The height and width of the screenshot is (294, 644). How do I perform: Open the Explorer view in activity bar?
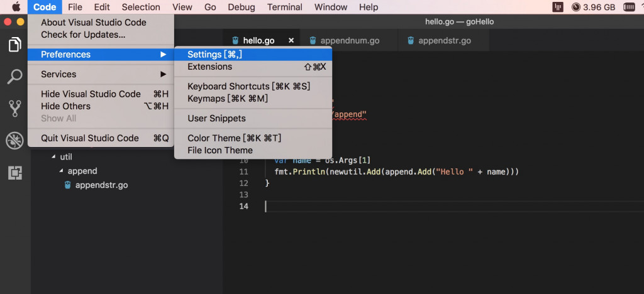pyautogui.click(x=15, y=44)
